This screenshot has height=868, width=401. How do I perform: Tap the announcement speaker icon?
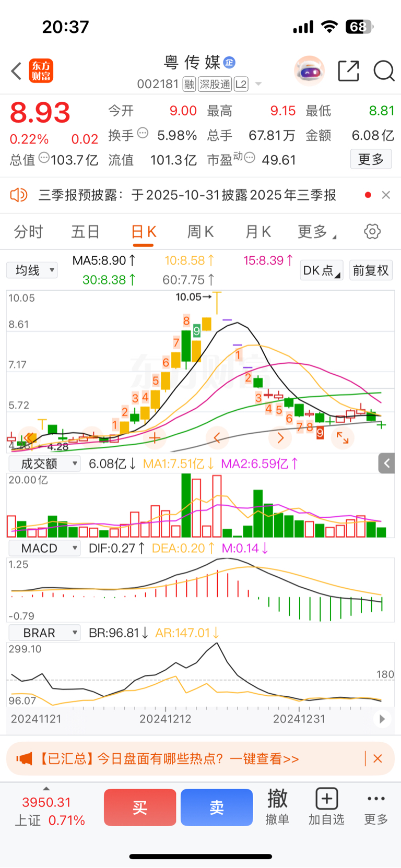point(19,195)
